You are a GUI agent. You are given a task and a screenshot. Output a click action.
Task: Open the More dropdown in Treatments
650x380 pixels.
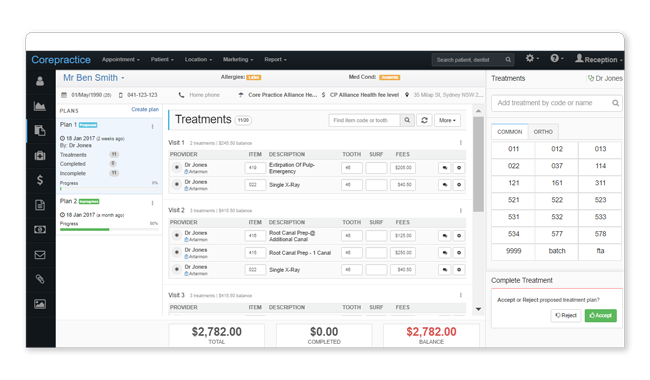tap(447, 120)
